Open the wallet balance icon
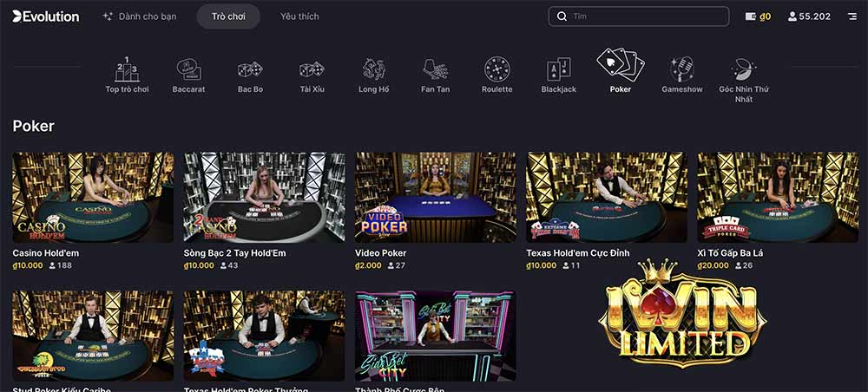Viewport: 868px width, 392px height. click(x=751, y=16)
